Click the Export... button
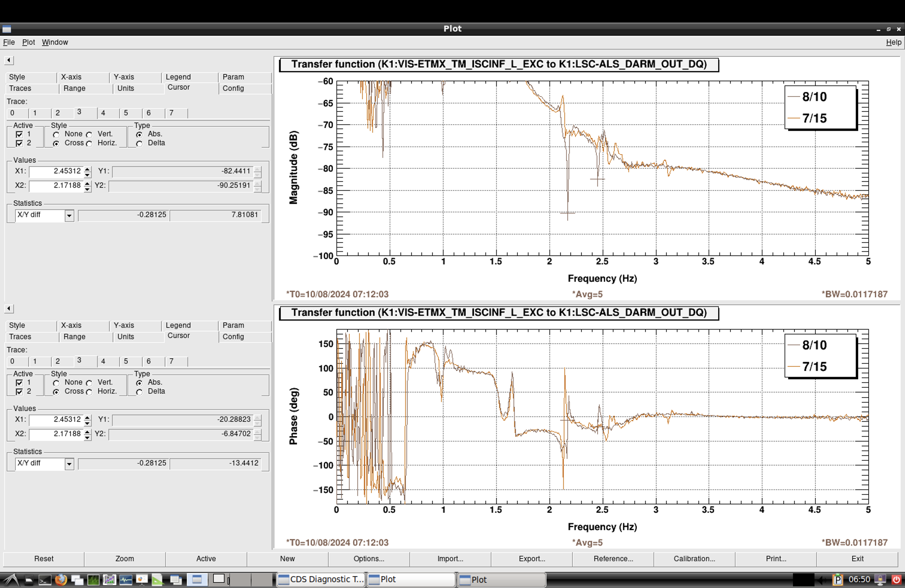The height and width of the screenshot is (588, 905). click(532, 558)
